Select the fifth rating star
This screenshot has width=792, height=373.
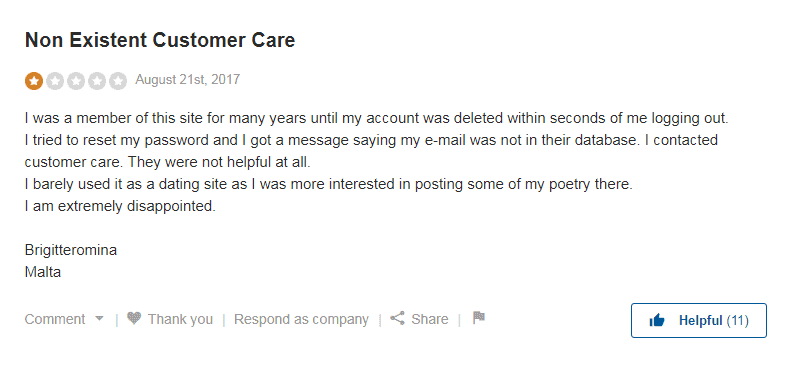(118, 81)
